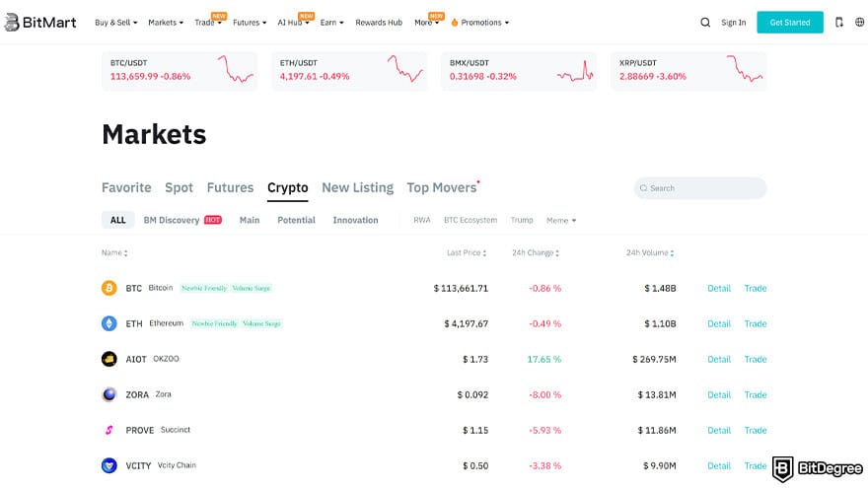Click the AIOT coin icon
The image size is (868, 488).
109,359
